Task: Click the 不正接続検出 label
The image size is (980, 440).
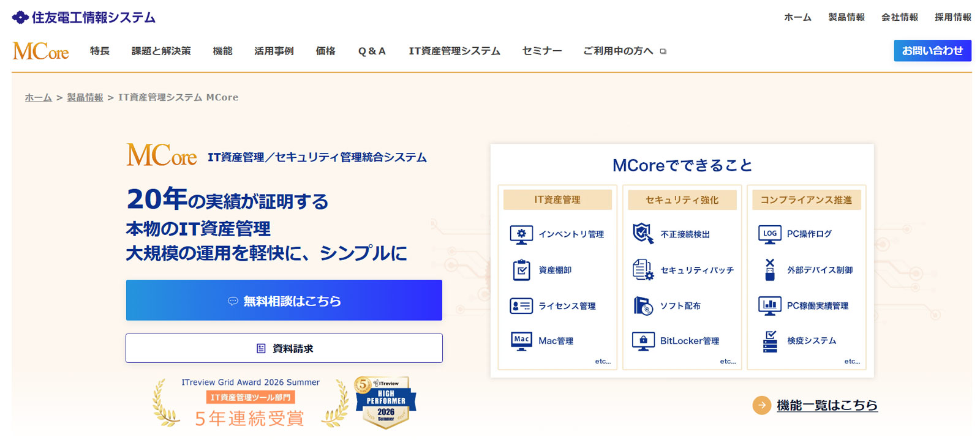Action: [x=685, y=234]
